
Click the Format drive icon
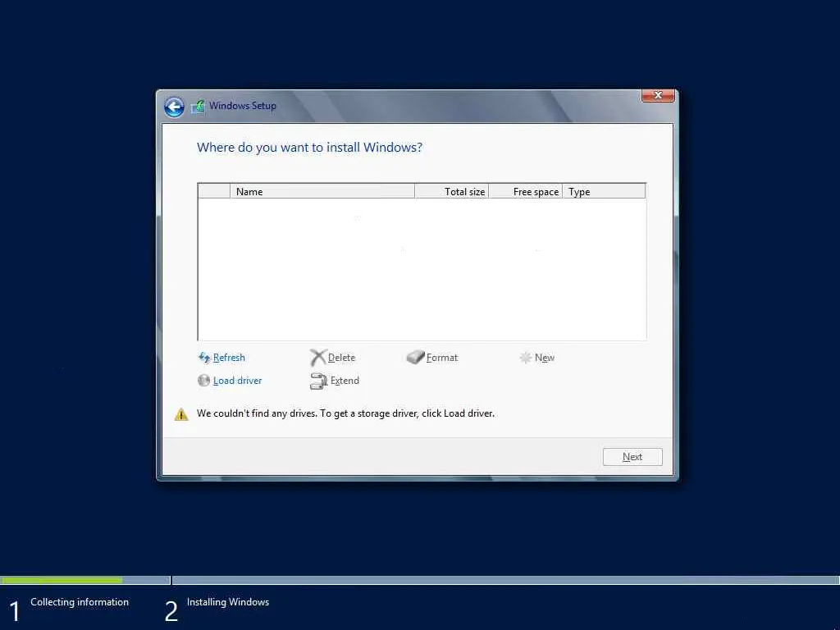415,358
